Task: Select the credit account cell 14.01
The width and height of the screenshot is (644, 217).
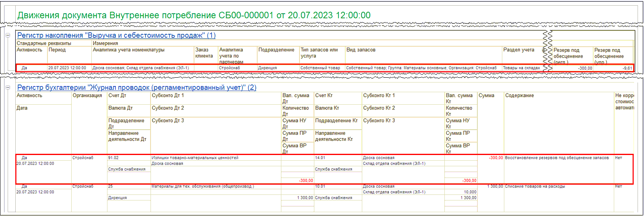Action: (320, 158)
